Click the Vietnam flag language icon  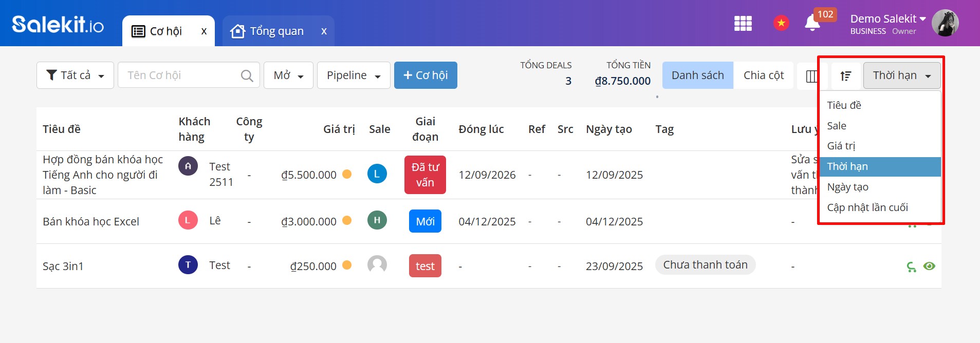point(781,23)
